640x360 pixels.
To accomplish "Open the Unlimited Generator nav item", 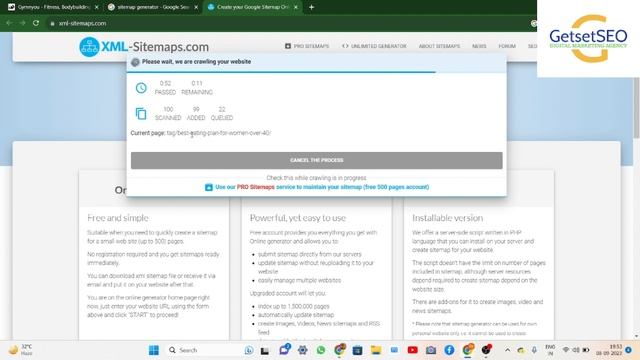I will pyautogui.click(x=374, y=46).
